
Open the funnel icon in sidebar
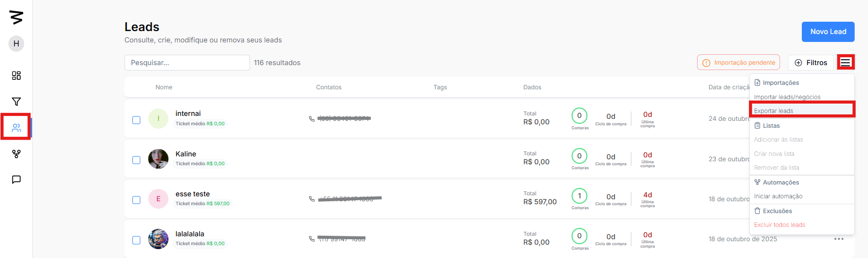click(x=16, y=102)
